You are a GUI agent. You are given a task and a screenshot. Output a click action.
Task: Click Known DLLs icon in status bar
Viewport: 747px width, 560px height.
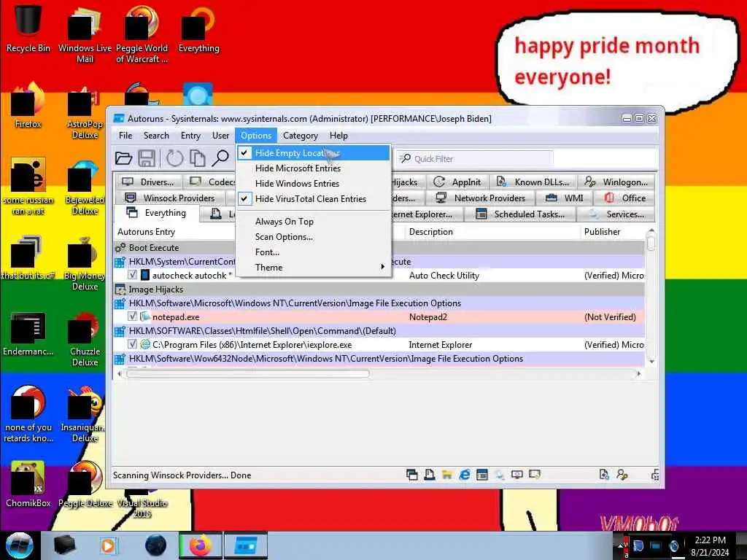(x=604, y=474)
